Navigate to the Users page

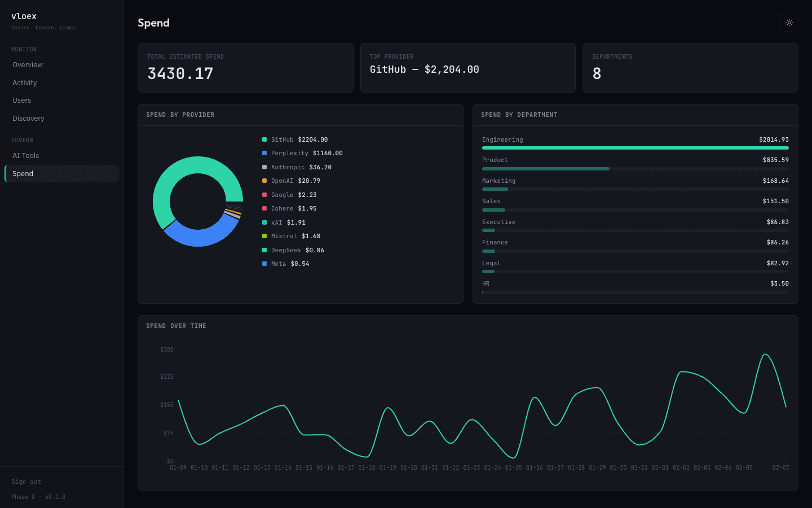[21, 100]
